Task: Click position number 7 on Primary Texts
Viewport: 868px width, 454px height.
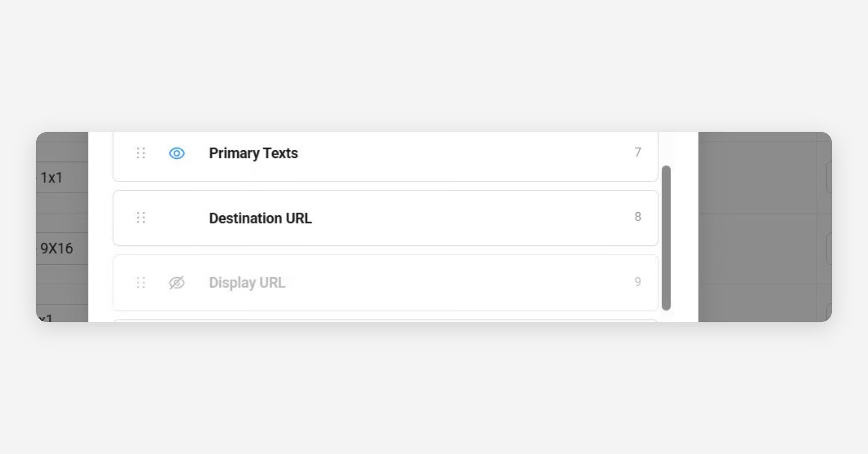Action: click(638, 152)
